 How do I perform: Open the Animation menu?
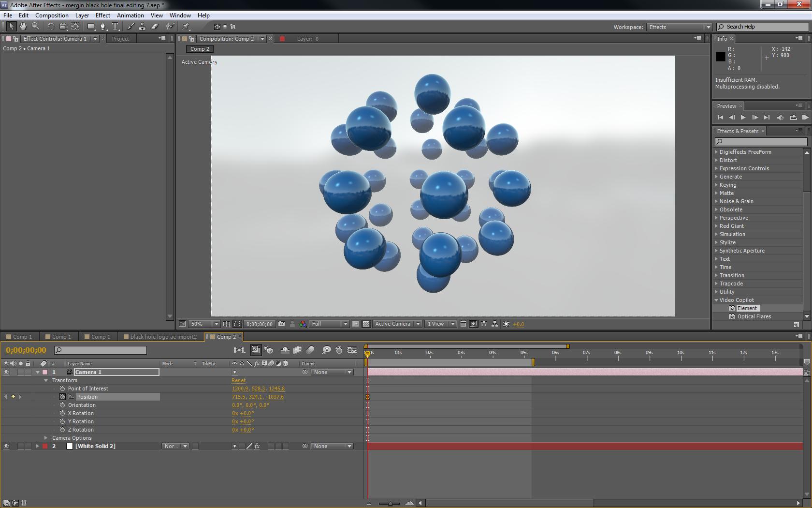coord(130,15)
